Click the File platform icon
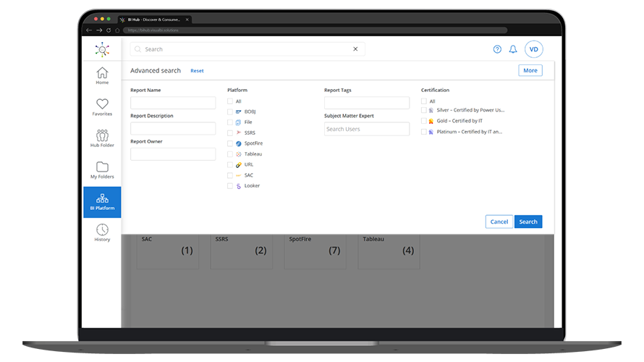The height and width of the screenshot is (362, 644). pos(238,122)
